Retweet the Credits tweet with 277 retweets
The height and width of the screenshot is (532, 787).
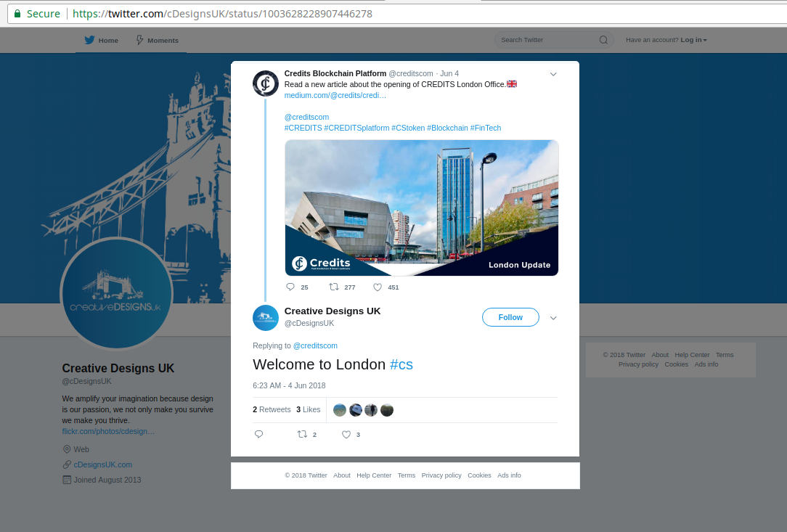point(334,287)
